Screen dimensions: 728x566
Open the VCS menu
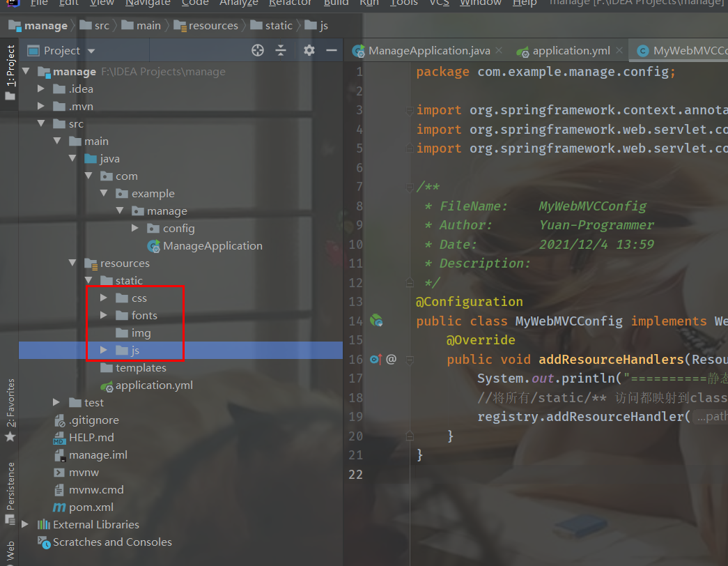click(439, 3)
